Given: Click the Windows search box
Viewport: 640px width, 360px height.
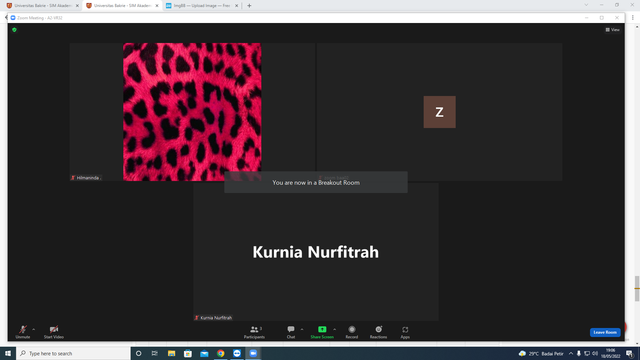Looking at the screenshot, I should click(73, 353).
